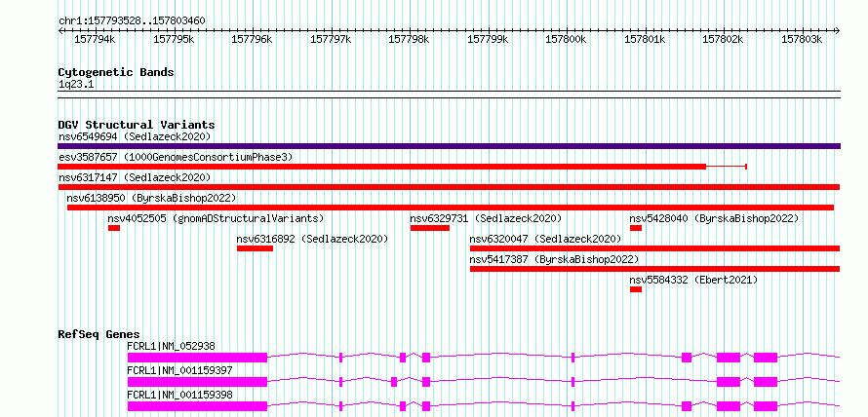The width and height of the screenshot is (868, 417).
Task: Click the 157799k ruler tick label
Action: pos(488,39)
